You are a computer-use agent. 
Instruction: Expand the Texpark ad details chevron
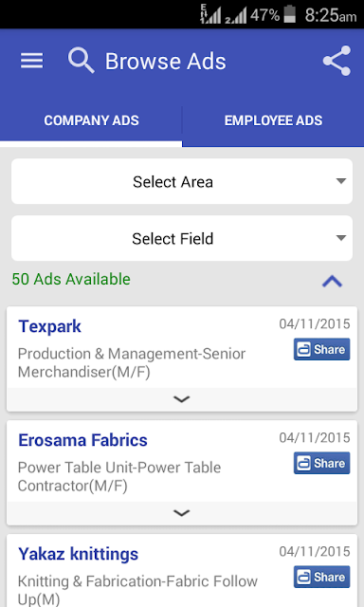182,399
